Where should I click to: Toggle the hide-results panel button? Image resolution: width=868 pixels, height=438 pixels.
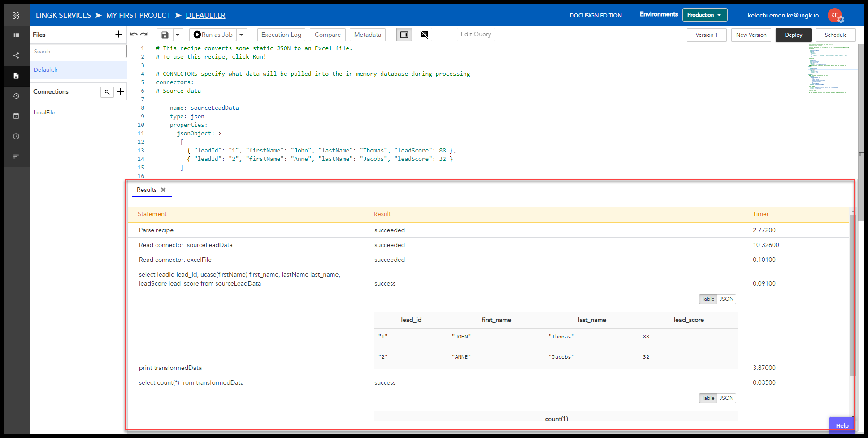tap(424, 35)
